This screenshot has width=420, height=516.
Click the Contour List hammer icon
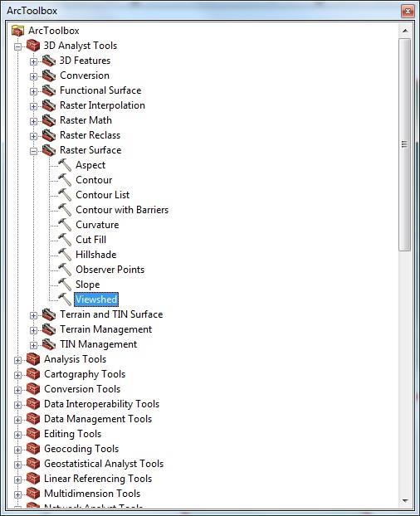[x=65, y=195]
